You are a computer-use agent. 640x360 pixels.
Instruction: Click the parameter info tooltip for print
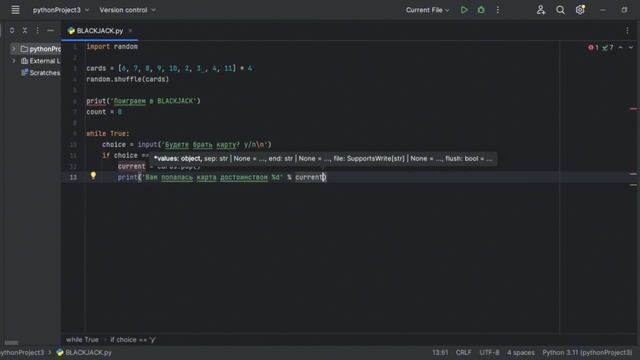(323, 158)
